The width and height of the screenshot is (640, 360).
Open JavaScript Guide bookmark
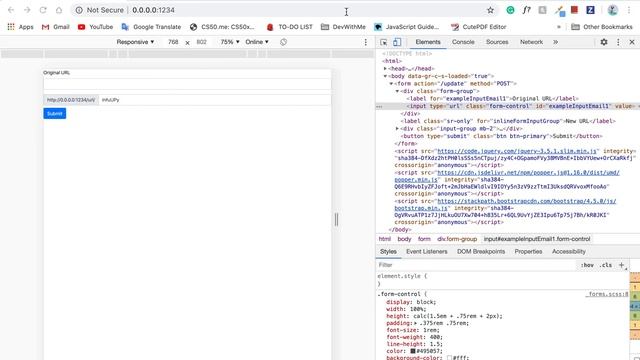407,27
